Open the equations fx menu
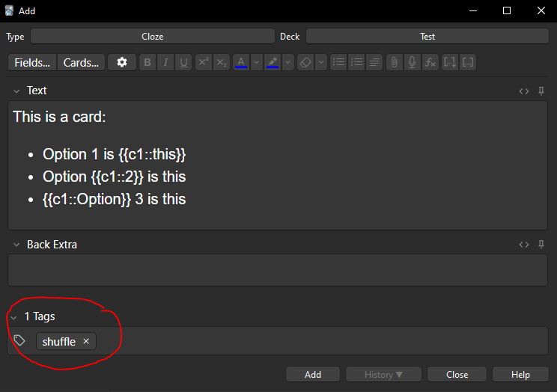This screenshot has height=392, width=557. point(430,63)
